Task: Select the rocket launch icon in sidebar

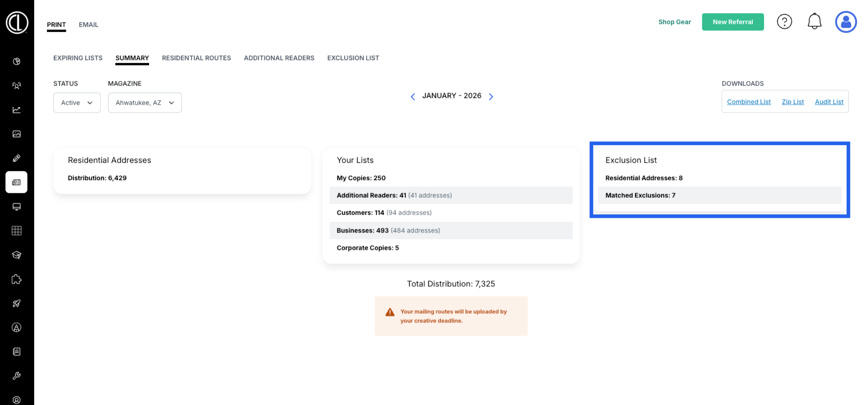Action: [17, 303]
